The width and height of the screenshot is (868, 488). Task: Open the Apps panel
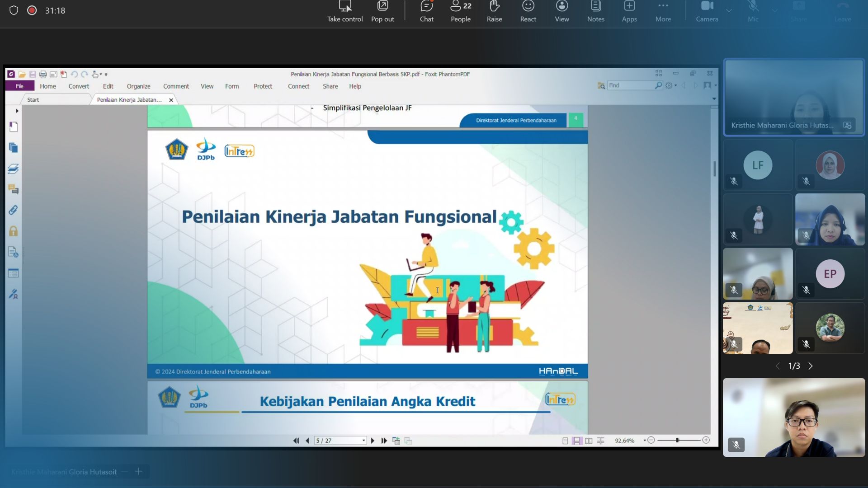coord(629,11)
